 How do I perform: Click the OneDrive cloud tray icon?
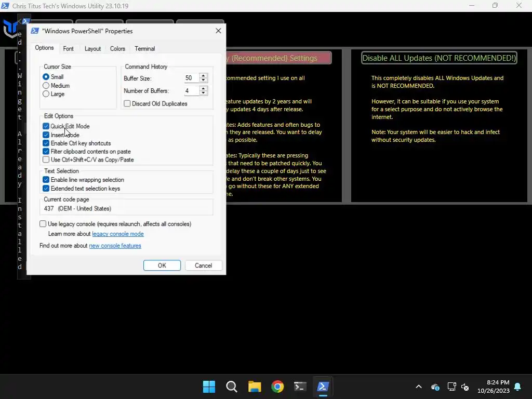[x=435, y=387]
